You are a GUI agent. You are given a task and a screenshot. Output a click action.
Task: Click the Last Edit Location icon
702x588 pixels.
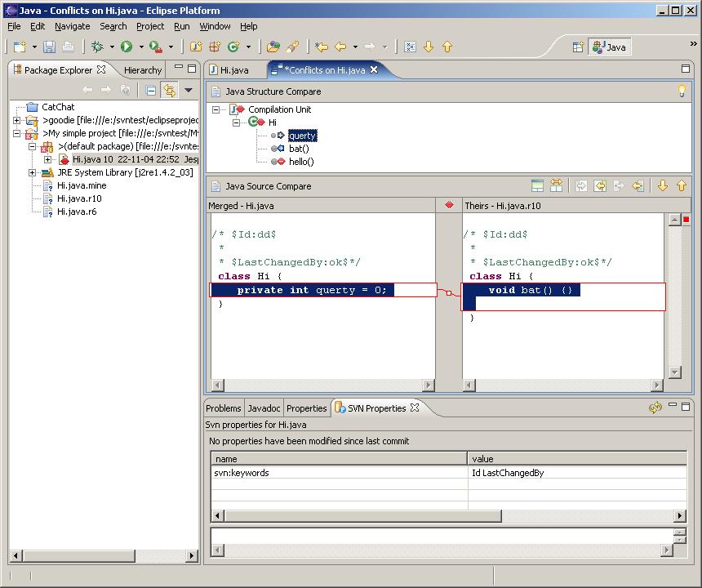coord(322,47)
